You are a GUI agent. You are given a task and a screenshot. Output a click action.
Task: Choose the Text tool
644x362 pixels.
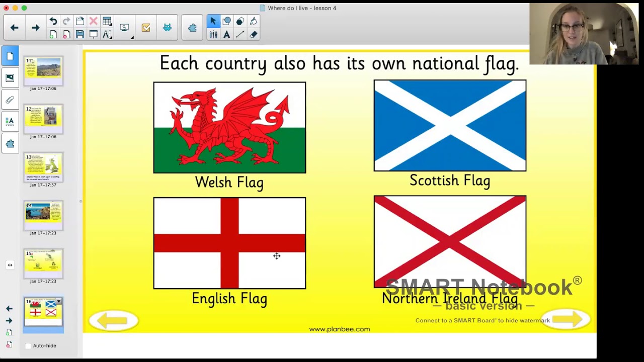tap(227, 34)
